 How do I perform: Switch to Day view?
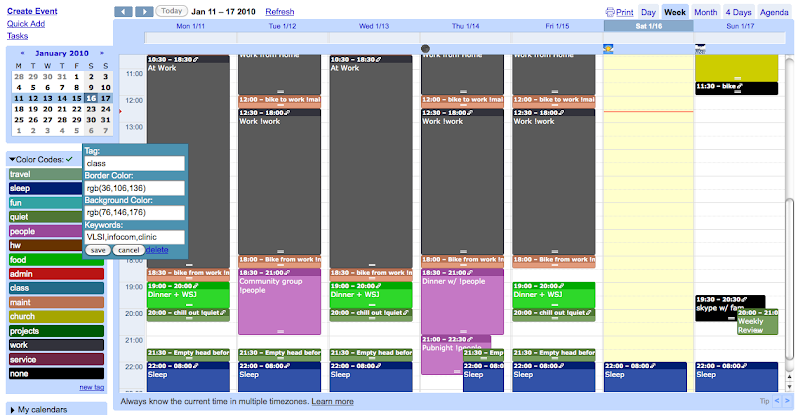648,12
